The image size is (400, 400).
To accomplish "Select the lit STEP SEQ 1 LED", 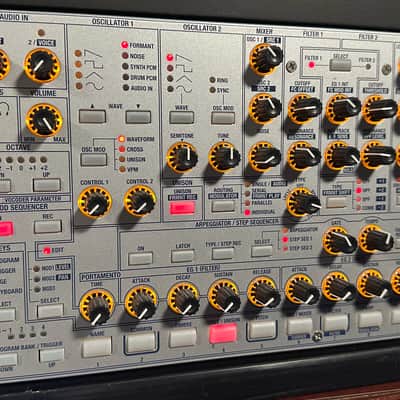I will pos(285,239).
